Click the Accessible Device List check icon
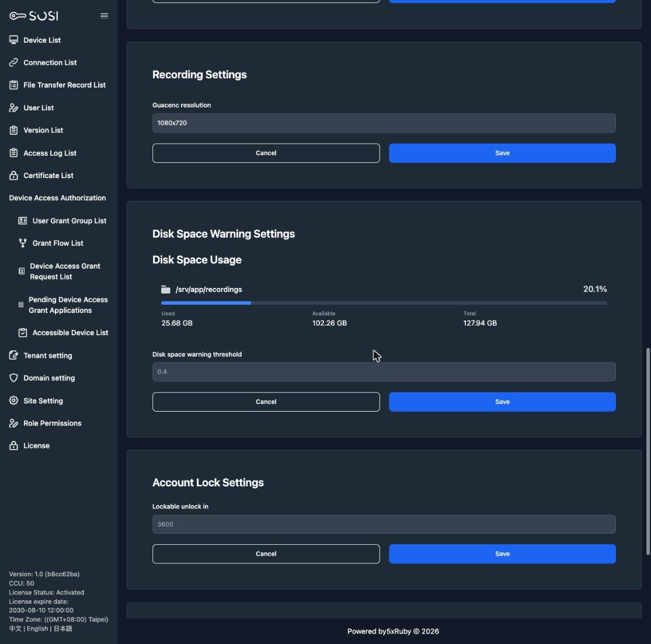This screenshot has width=651, height=644. 23,333
